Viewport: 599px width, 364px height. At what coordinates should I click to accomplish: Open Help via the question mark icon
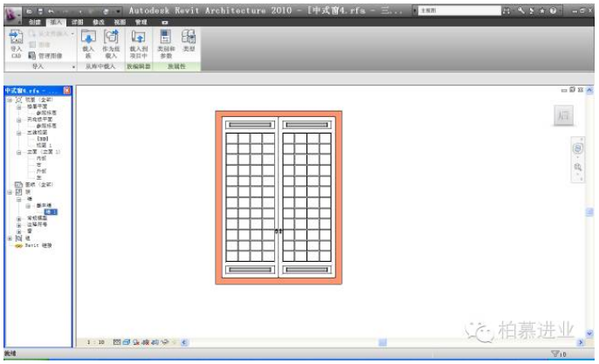(553, 10)
